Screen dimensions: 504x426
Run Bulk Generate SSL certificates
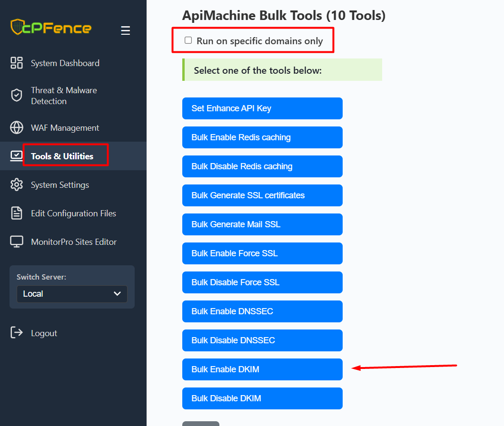(x=262, y=195)
